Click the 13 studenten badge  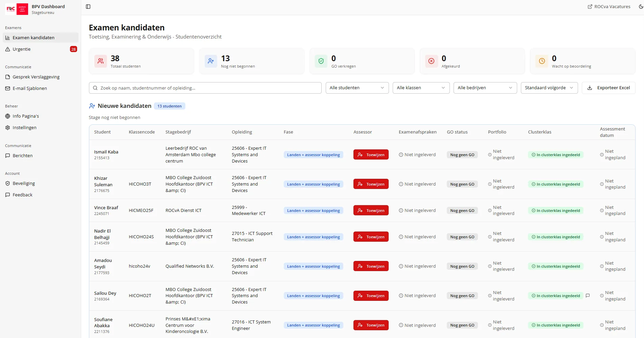(x=169, y=106)
